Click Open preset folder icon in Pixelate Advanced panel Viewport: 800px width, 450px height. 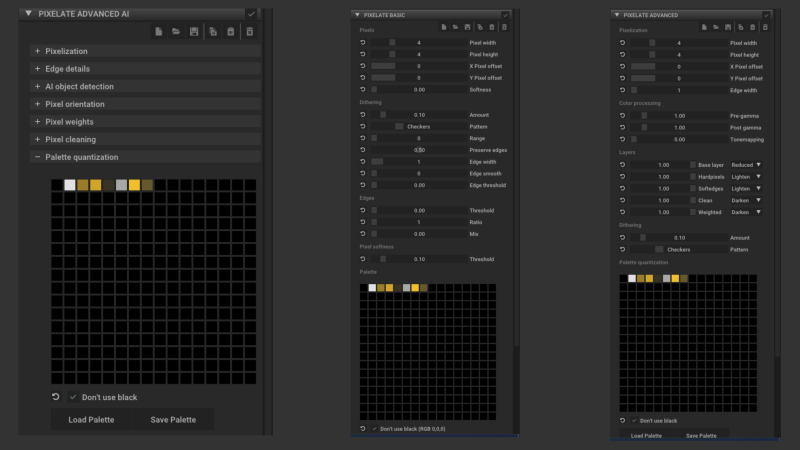pos(716,27)
